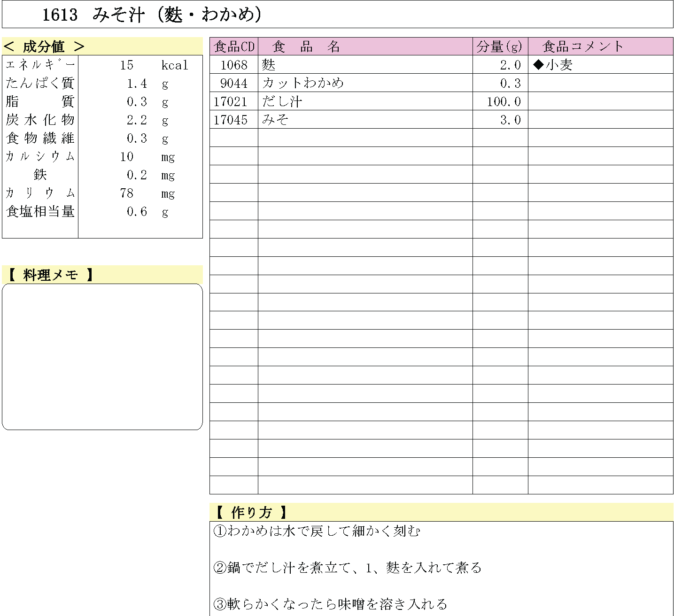Image resolution: width=674 pixels, height=616 pixels.
Task: Click the 食品CD column header
Action: point(234,46)
